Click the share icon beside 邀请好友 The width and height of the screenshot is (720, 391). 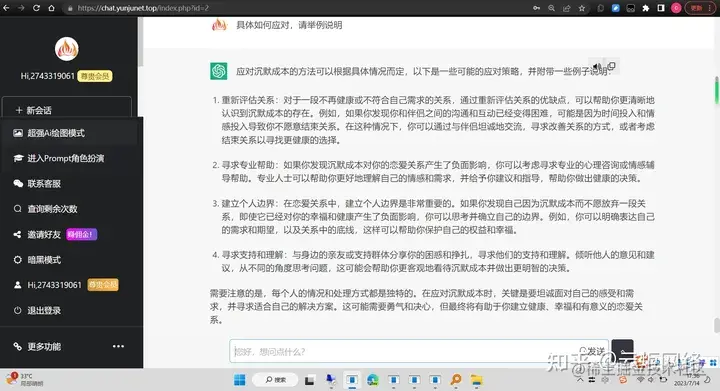tap(17, 235)
